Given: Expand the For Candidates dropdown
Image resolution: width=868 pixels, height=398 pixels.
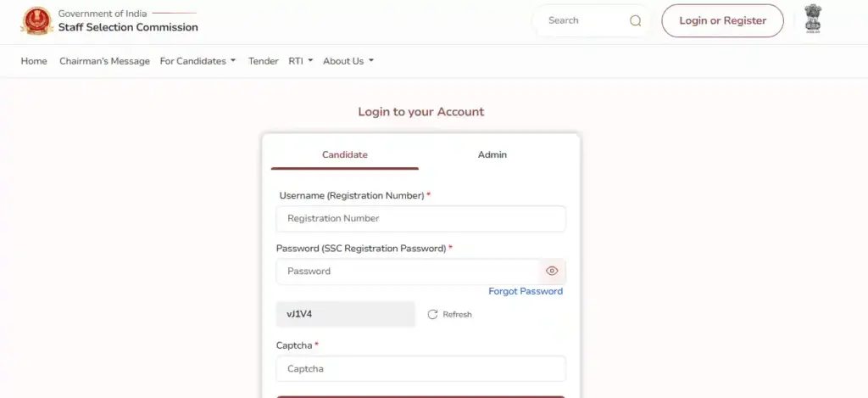Looking at the screenshot, I should [x=198, y=61].
